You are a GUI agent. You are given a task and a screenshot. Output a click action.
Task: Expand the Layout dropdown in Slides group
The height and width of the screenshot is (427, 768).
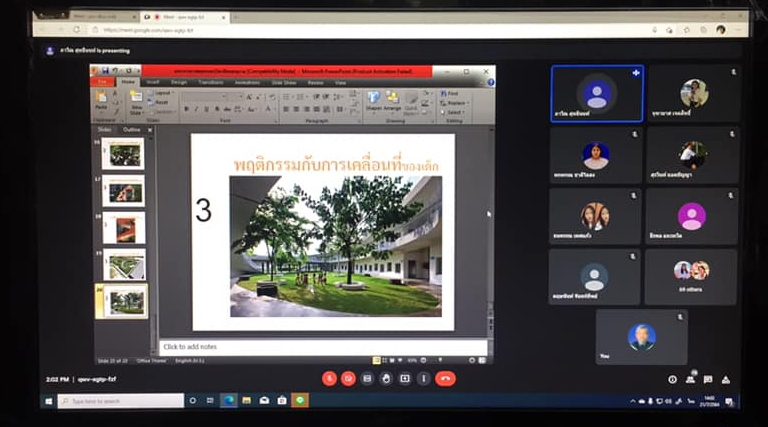[163, 93]
